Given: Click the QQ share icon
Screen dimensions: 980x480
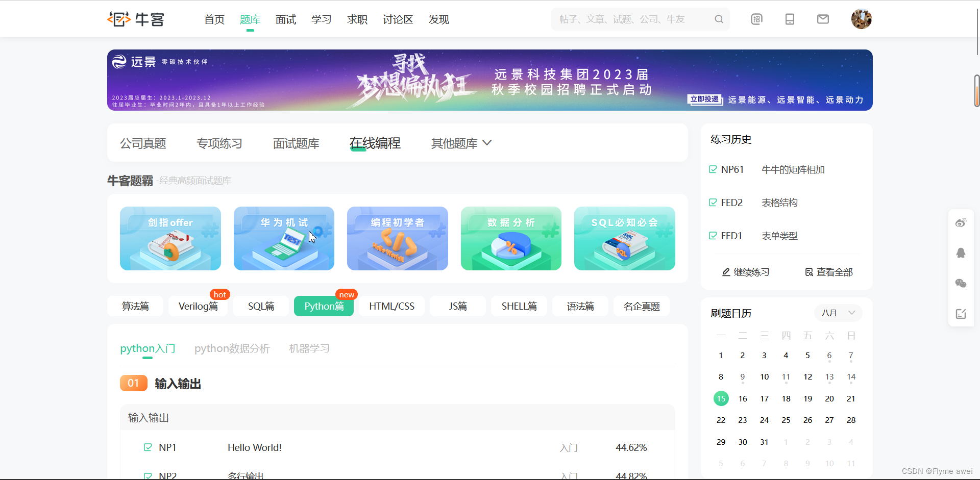Looking at the screenshot, I should coord(961,253).
